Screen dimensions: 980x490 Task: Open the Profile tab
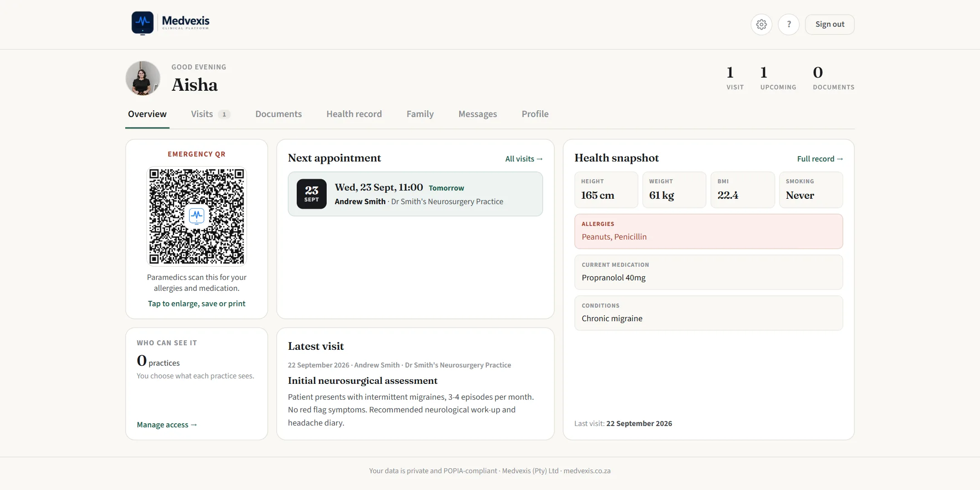click(535, 114)
